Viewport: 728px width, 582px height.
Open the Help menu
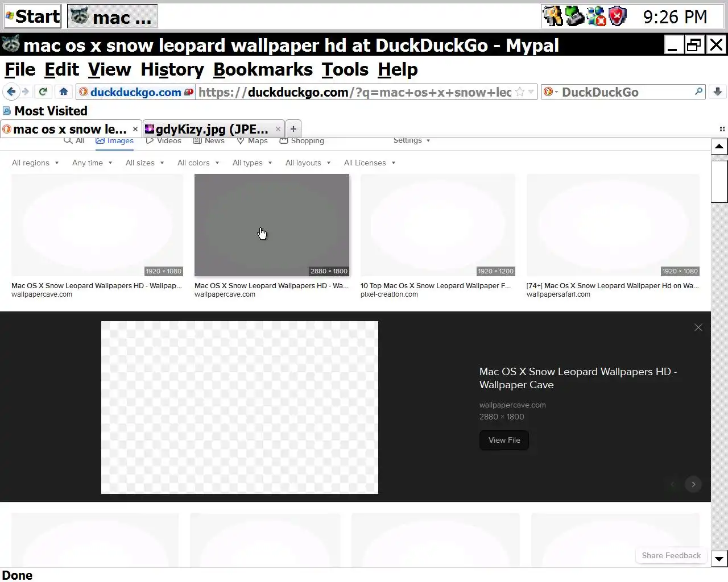click(x=398, y=69)
